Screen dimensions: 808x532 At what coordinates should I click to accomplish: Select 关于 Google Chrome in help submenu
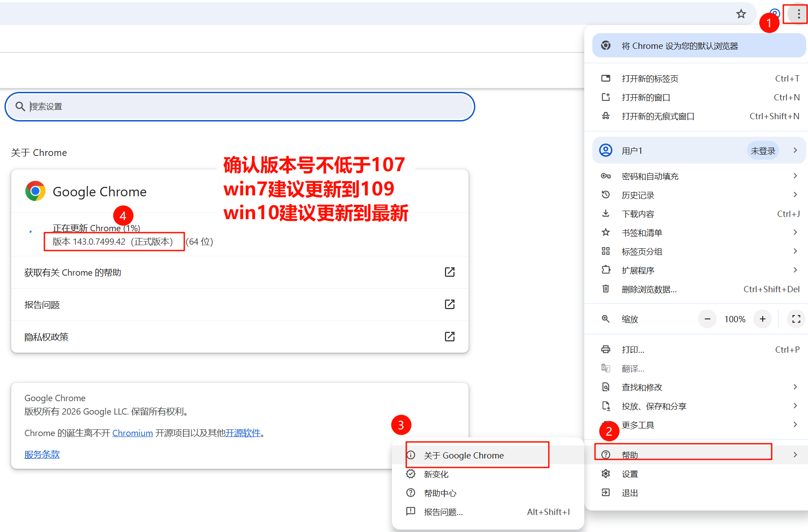pos(464,455)
